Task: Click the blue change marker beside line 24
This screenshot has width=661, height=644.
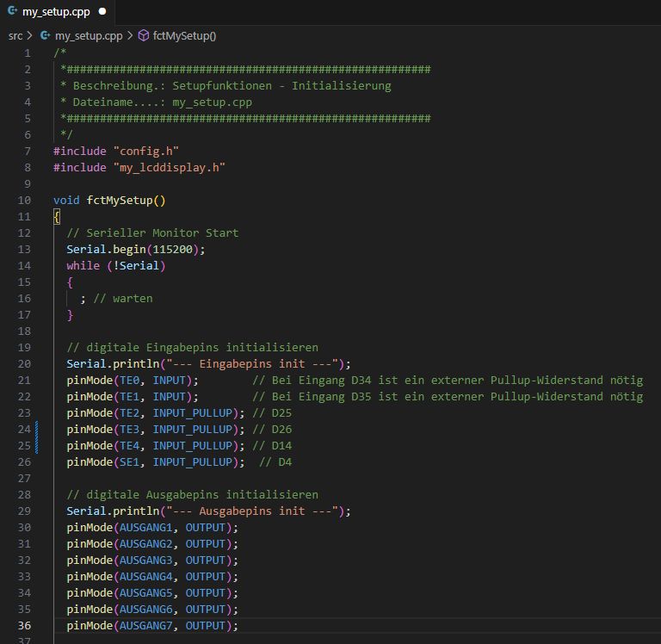Action: pos(36,430)
